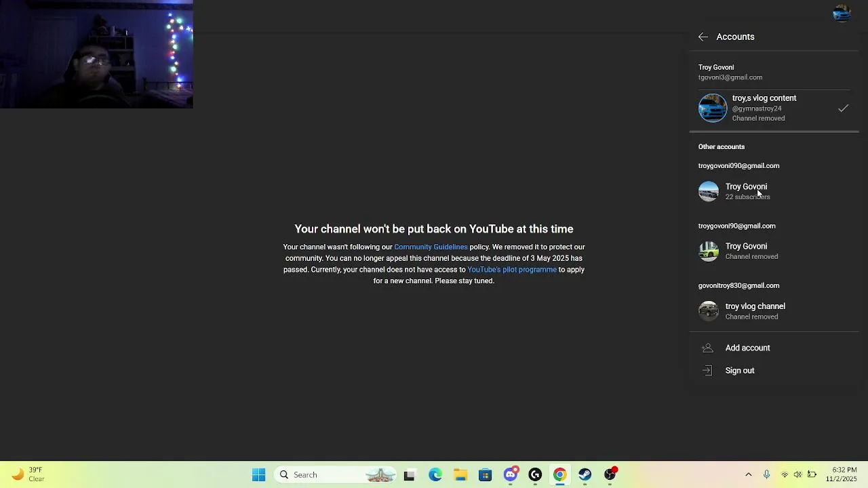Go back using the Accounts back arrow
This screenshot has height=488, width=868.
tap(703, 37)
